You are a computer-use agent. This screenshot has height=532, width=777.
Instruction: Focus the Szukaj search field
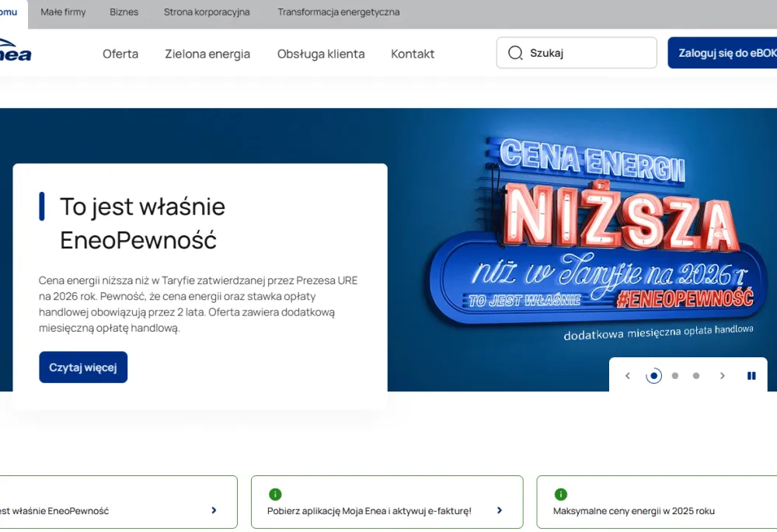(x=588, y=53)
